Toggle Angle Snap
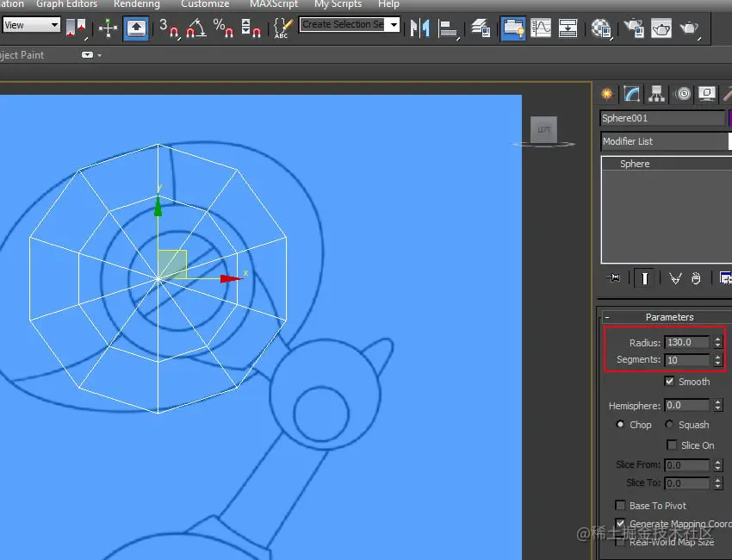Screen dimensions: 732x560 pos(195,28)
